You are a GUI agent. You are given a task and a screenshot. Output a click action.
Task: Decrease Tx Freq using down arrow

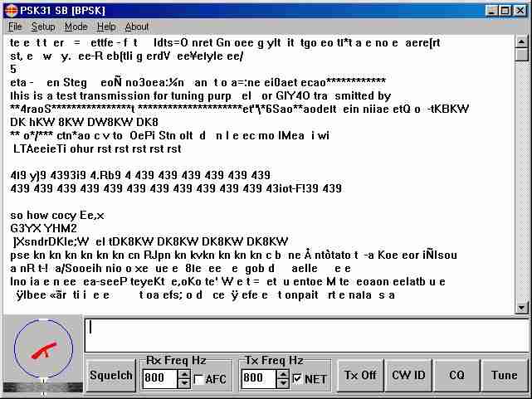coord(282,384)
